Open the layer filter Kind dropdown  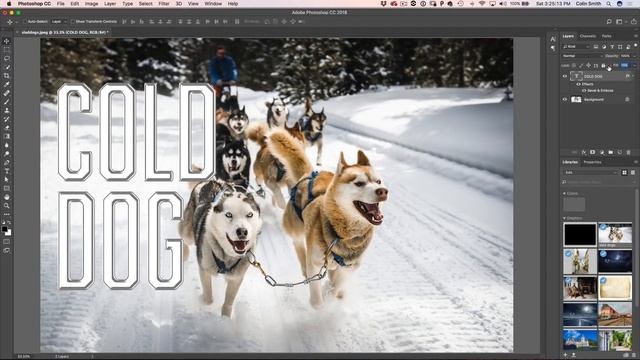point(576,47)
